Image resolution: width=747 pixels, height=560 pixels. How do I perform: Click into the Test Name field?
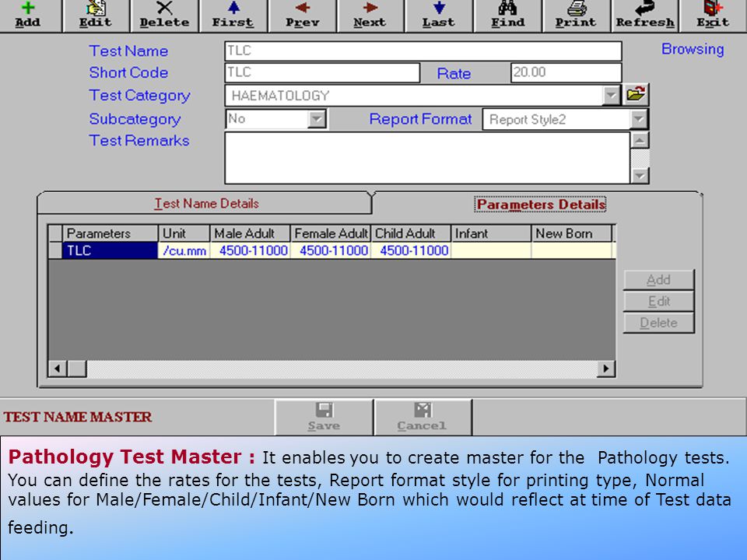pos(423,51)
